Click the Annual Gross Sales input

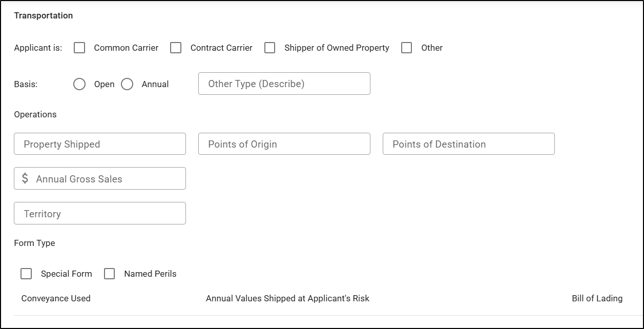[x=108, y=179]
